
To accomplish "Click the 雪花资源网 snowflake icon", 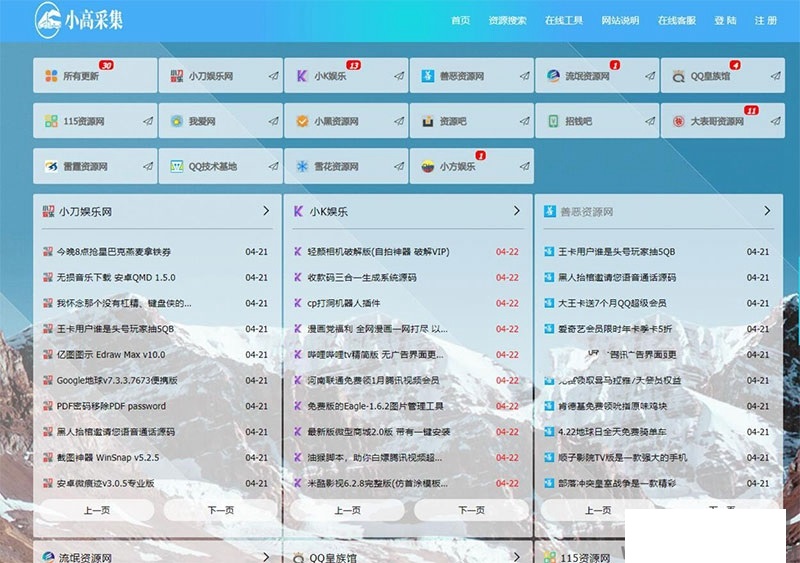I will (302, 166).
